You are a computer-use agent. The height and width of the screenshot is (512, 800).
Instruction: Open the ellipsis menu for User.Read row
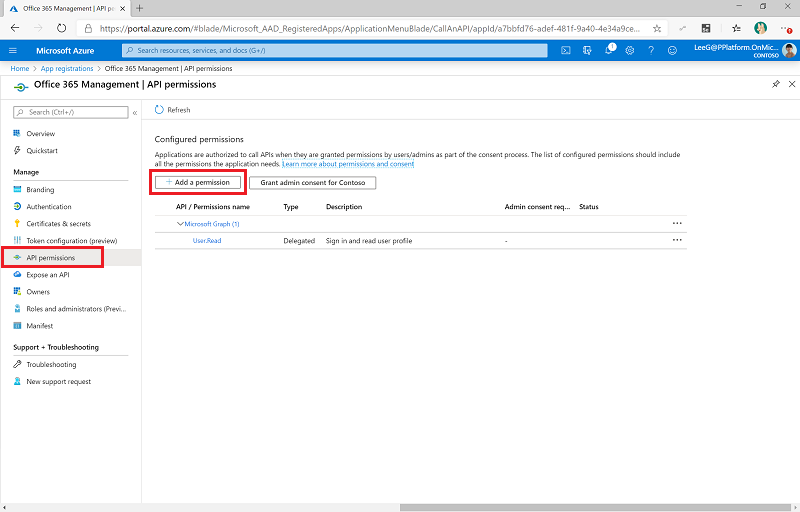tap(677, 240)
